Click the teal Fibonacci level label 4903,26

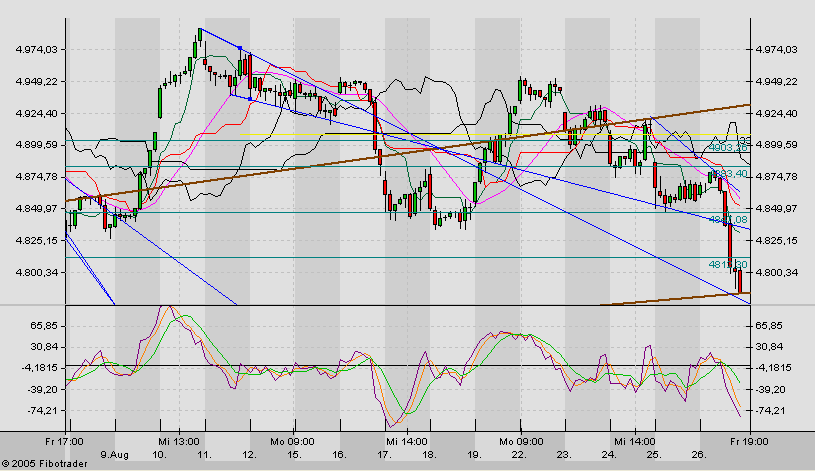click(x=728, y=148)
